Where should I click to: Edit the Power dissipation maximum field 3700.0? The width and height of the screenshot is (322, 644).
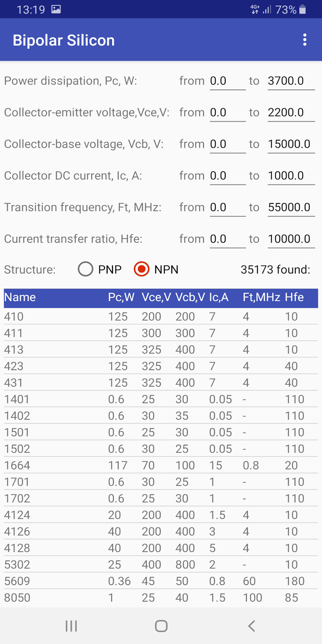pos(291,81)
